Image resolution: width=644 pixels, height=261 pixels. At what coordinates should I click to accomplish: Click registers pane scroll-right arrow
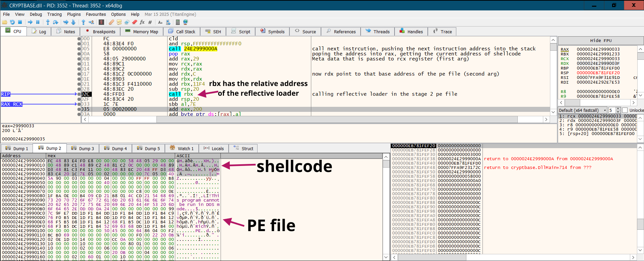pyautogui.click(x=634, y=102)
